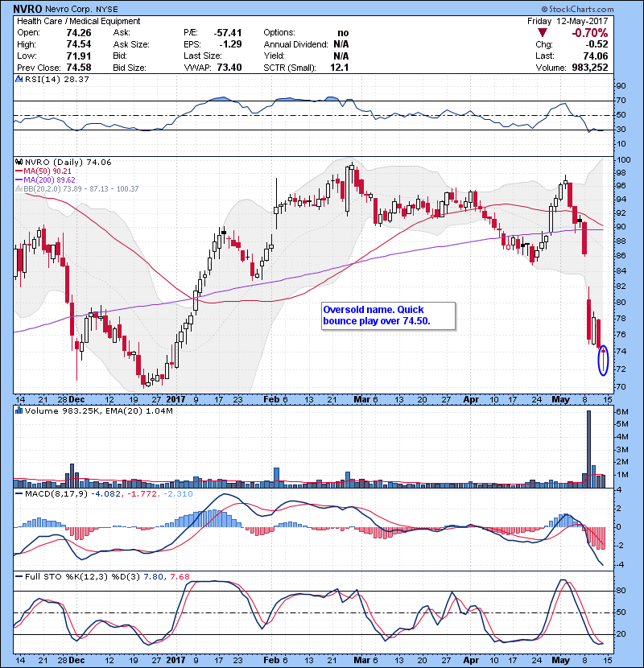644x668 pixels.
Task: Click the Volume bar chart legend icon
Action: click(x=19, y=410)
